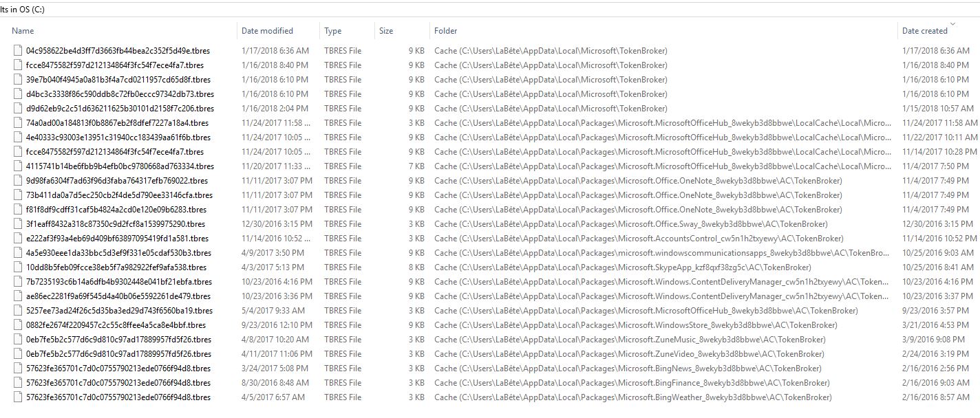Click date created 11/14/2017 10:28 PM

pos(940,152)
